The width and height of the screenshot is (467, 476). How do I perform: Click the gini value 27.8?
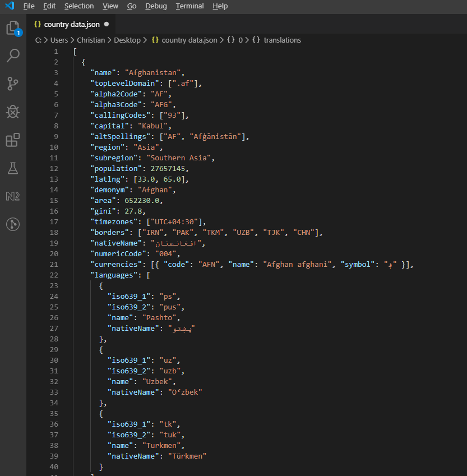tap(133, 211)
